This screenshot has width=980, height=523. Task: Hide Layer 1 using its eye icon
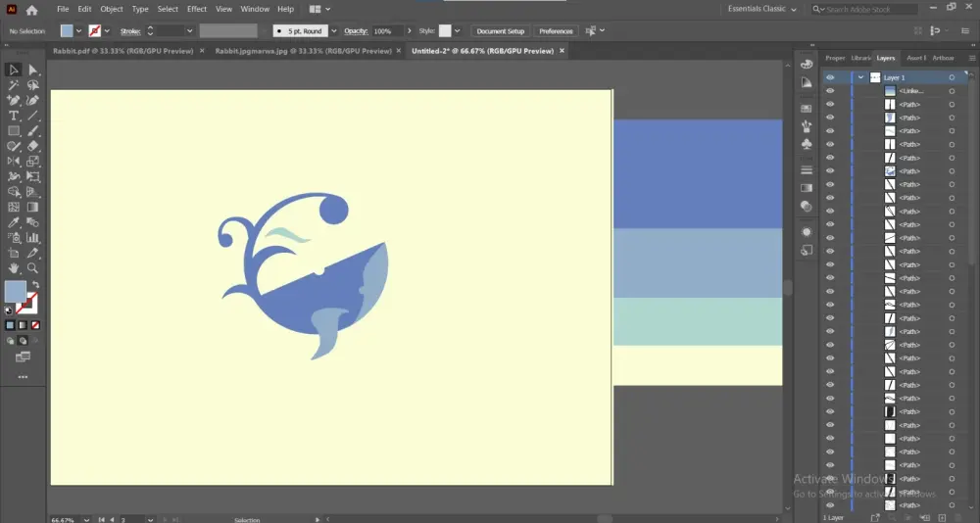[x=830, y=77]
